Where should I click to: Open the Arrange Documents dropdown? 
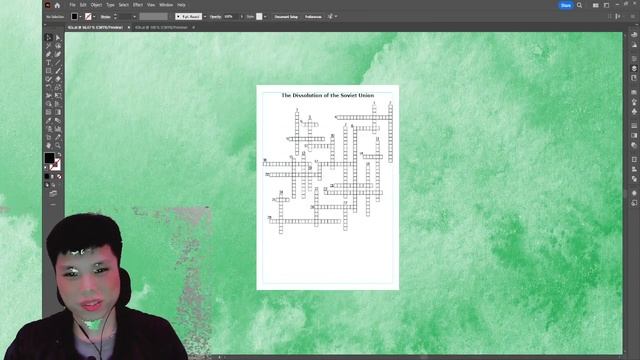coord(596,5)
